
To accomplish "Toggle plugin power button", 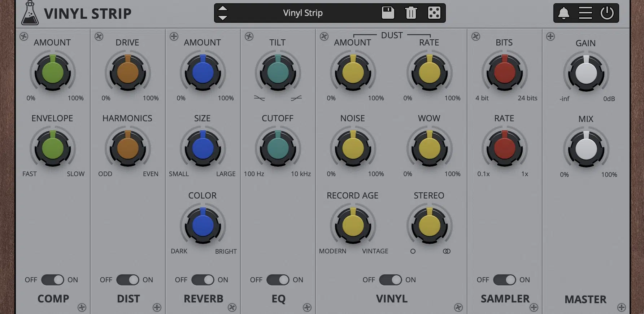I will tap(607, 13).
